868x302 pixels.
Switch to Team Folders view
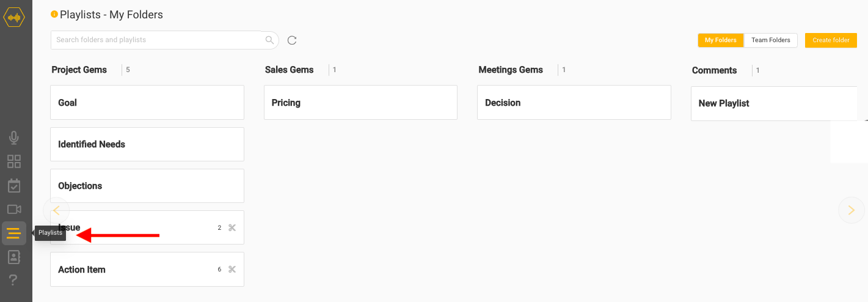(771, 40)
